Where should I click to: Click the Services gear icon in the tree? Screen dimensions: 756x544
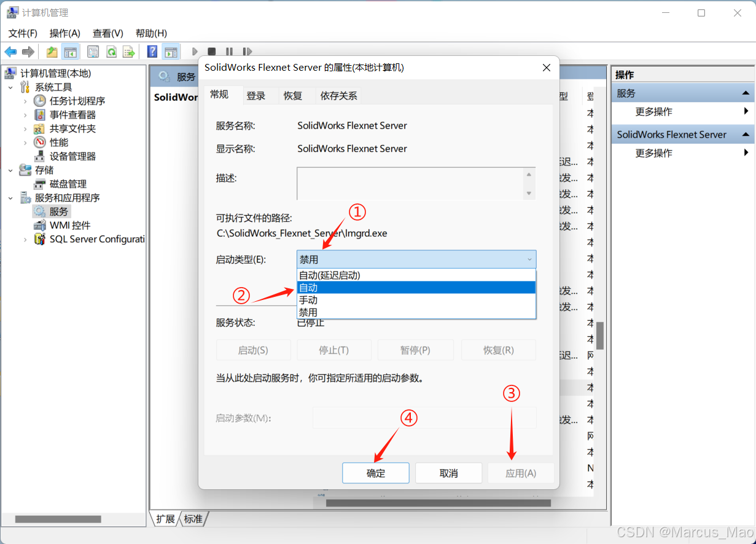(x=39, y=211)
